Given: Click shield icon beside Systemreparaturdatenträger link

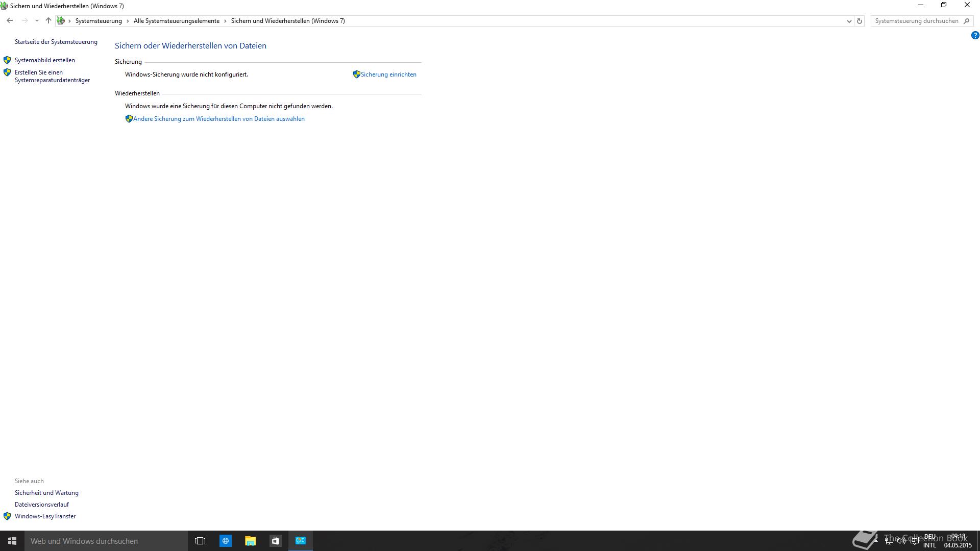Looking at the screenshot, I should pyautogui.click(x=7, y=72).
